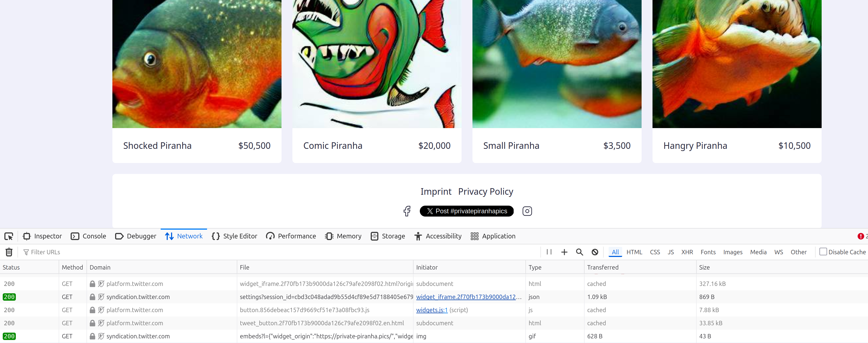Open the Privacy Policy link
This screenshot has width=868, height=343.
485,191
